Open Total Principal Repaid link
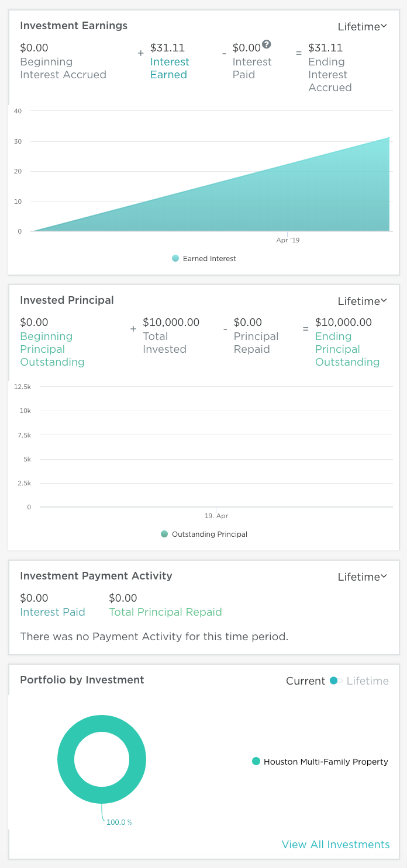 pyautogui.click(x=165, y=612)
